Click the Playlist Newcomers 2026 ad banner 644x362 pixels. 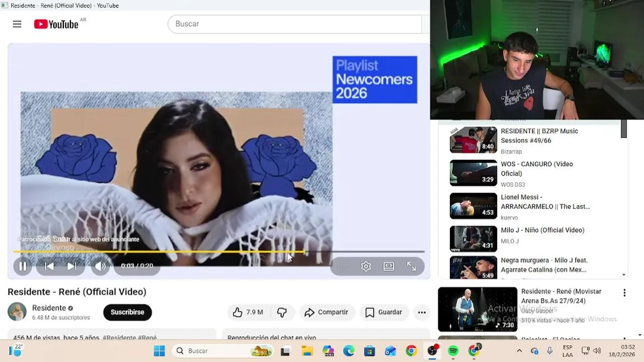click(375, 79)
